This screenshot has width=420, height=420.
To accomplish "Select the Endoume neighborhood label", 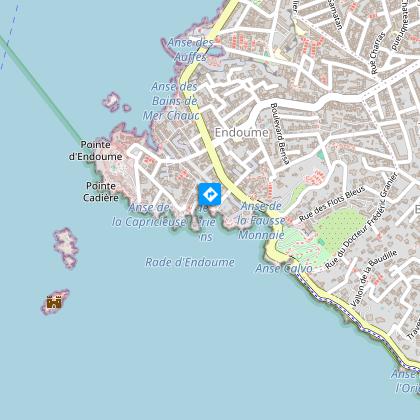I will pyautogui.click(x=241, y=133).
